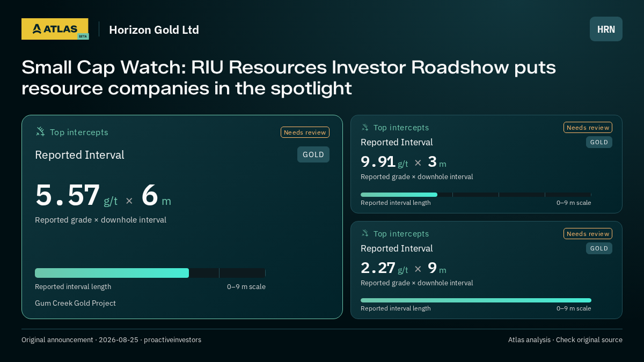
Task: Click the GOLD tag in the 9.91 g/t card
Action: pos(599,142)
